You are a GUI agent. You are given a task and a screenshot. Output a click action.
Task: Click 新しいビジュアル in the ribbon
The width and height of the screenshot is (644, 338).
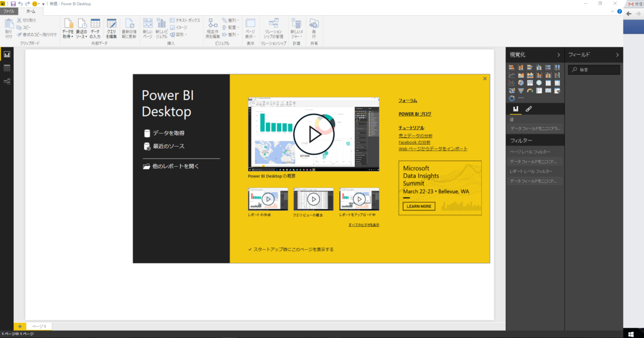pos(162,28)
